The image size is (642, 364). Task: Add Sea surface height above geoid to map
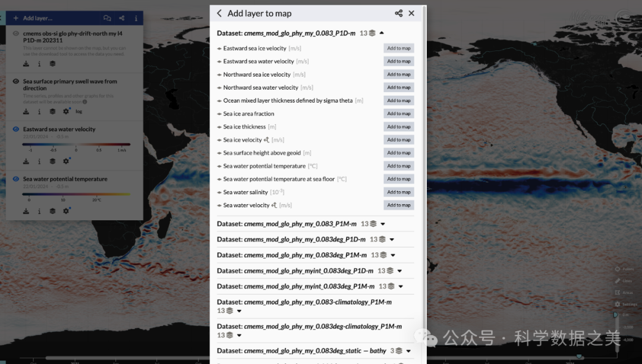tap(398, 153)
